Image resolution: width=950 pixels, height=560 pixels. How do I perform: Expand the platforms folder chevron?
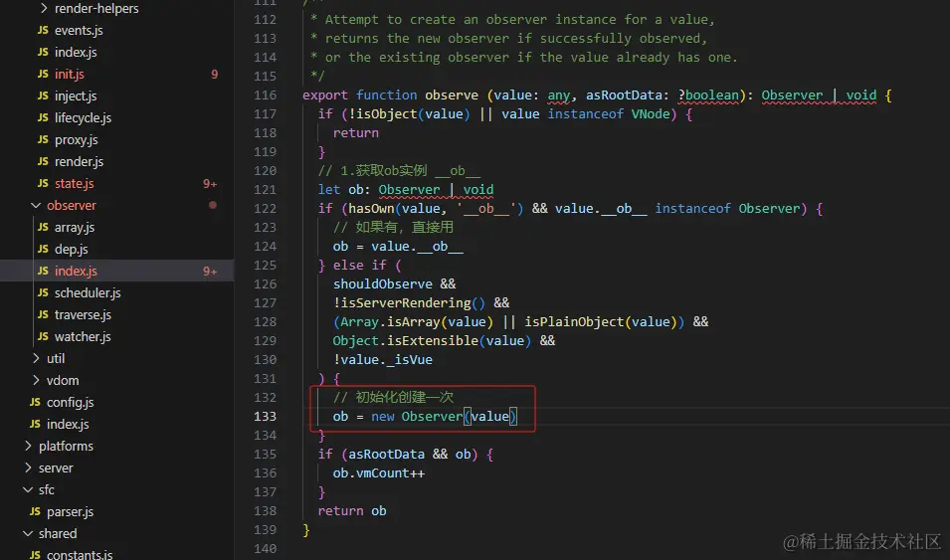28,446
